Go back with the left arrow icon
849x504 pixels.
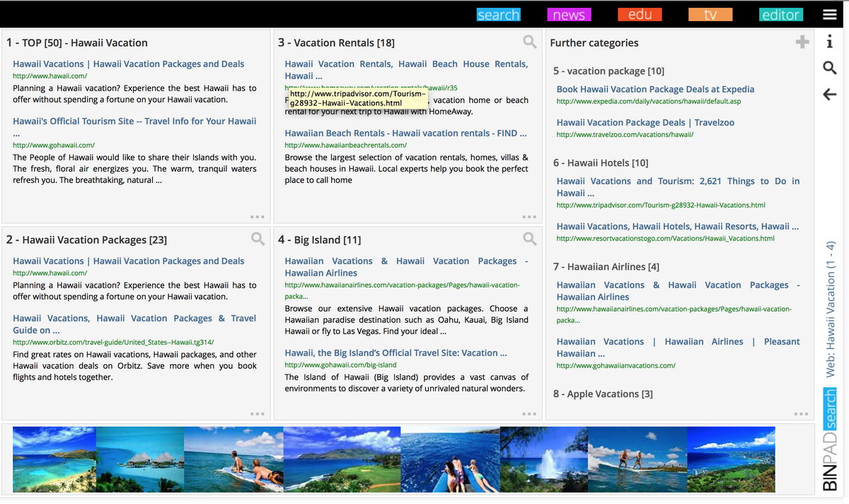point(830,94)
